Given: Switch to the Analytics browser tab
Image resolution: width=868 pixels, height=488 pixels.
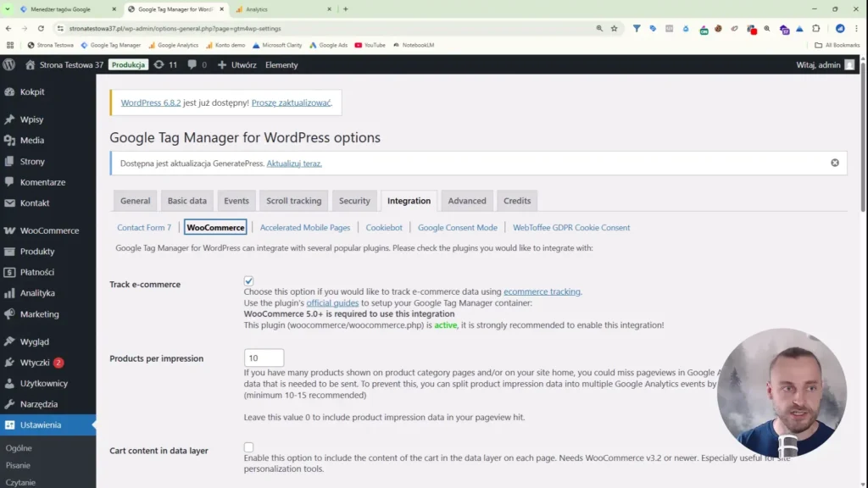Looking at the screenshot, I should click(283, 8).
